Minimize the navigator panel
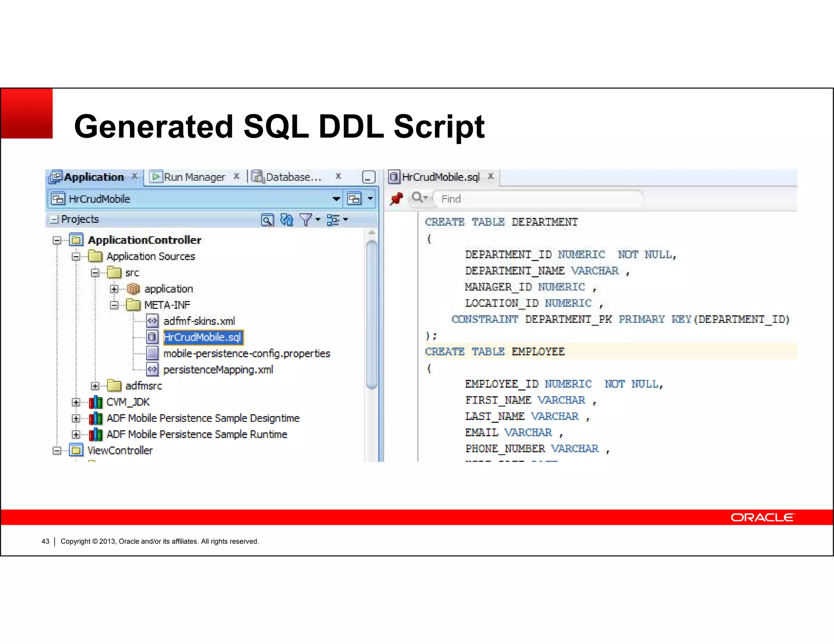 (x=368, y=177)
